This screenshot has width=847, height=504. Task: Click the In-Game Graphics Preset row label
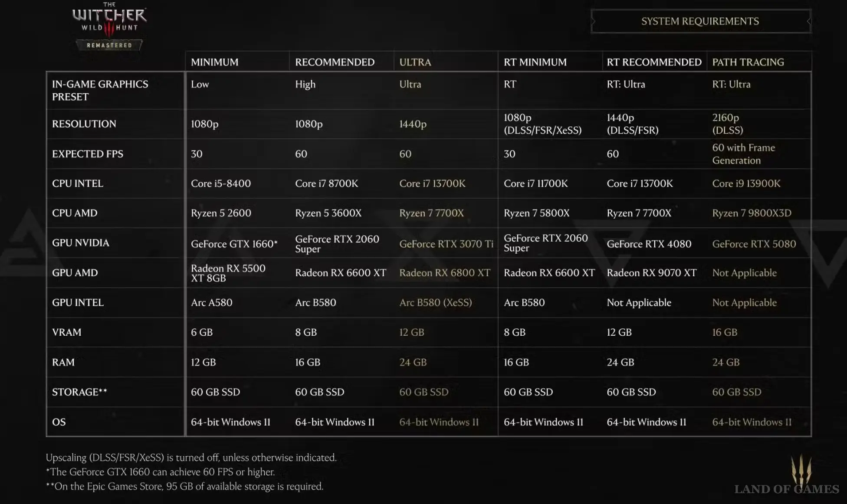click(100, 90)
